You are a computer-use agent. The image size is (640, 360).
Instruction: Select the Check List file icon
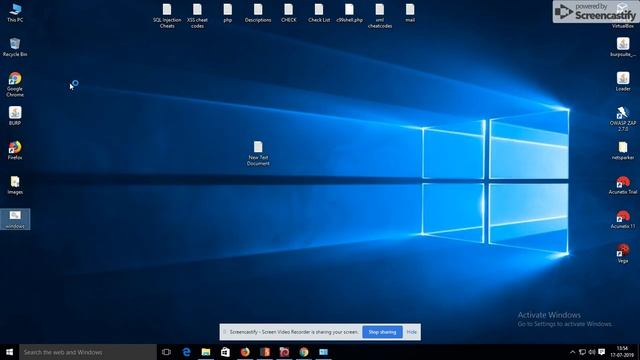(x=319, y=13)
